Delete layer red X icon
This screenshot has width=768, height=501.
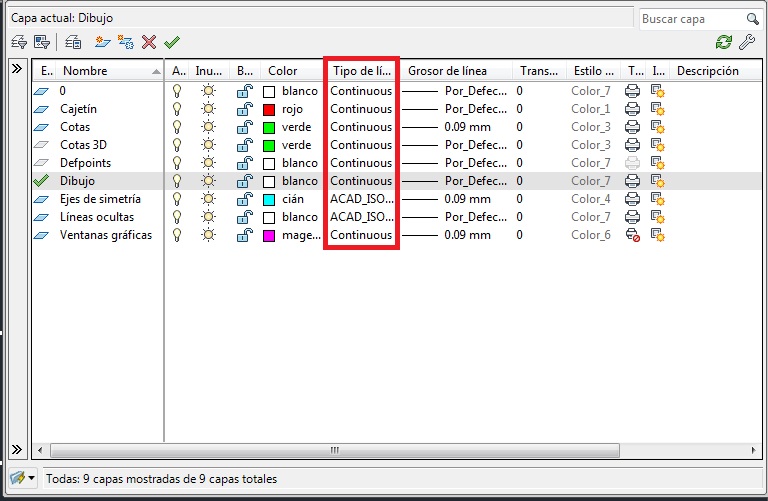[x=149, y=43]
